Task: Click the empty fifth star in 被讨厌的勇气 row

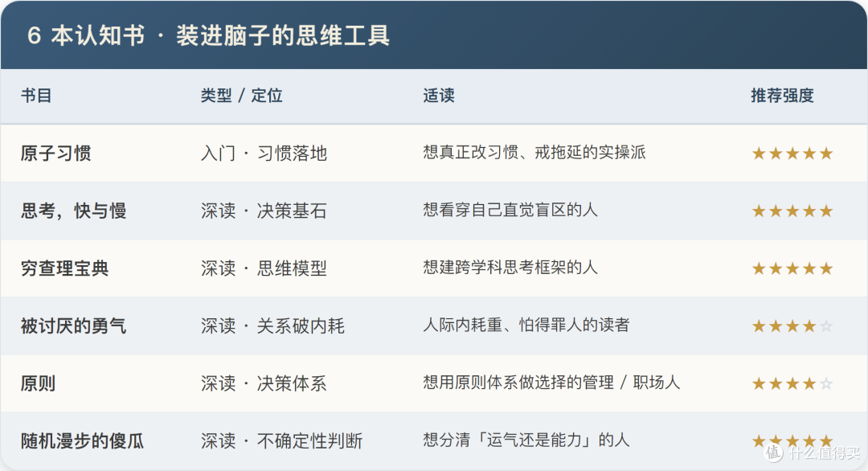Action: pos(826,326)
